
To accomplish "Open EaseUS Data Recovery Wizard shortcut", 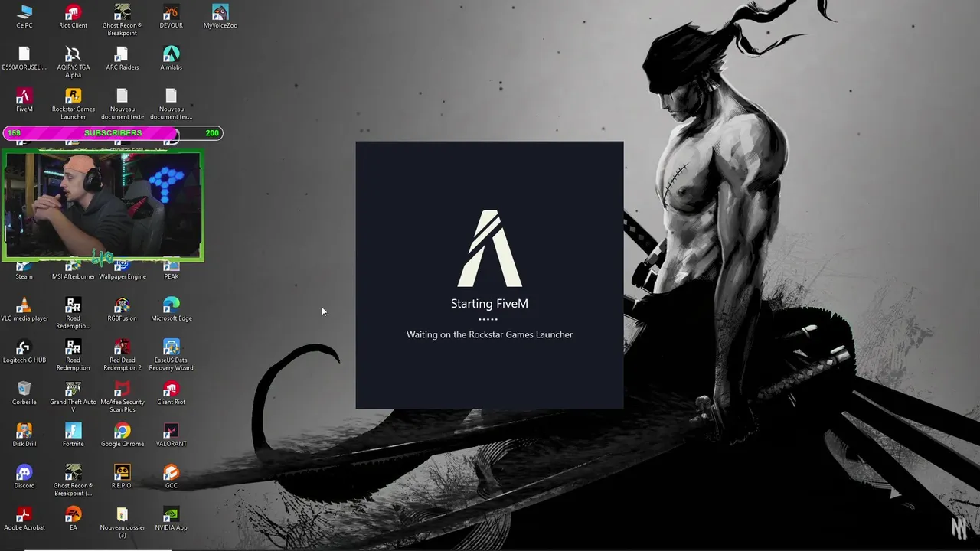I will pyautogui.click(x=171, y=355).
